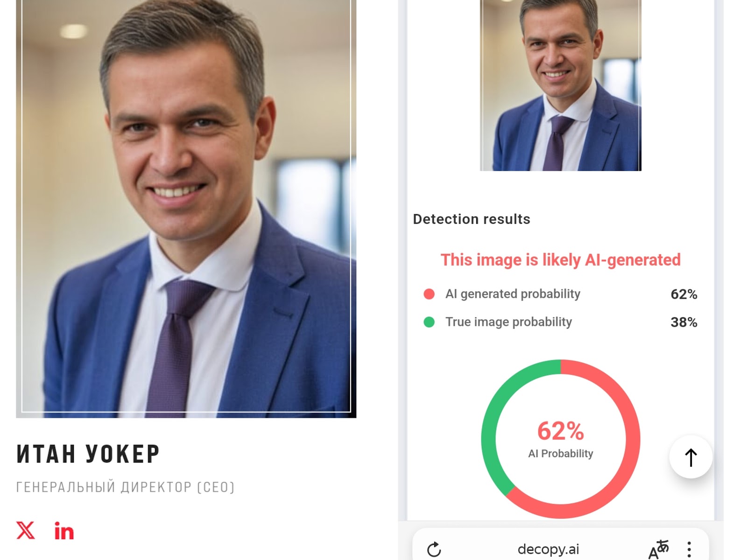This screenshot has height=560, width=747.
Task: Click the green True image probability dot
Action: click(429, 322)
